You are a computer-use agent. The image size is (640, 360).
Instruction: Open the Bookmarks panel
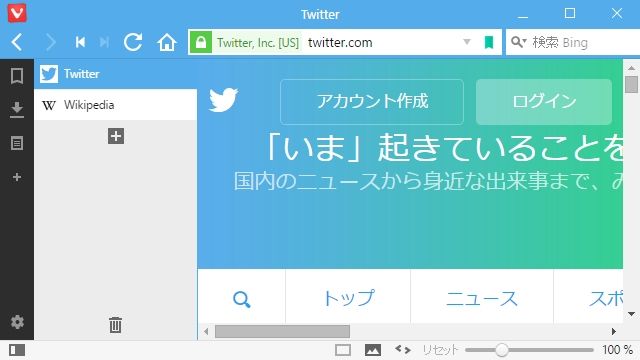pos(17,76)
